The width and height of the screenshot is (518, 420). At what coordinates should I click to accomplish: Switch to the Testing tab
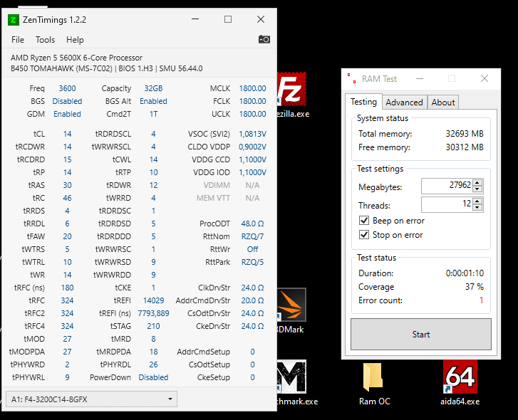pos(363,102)
